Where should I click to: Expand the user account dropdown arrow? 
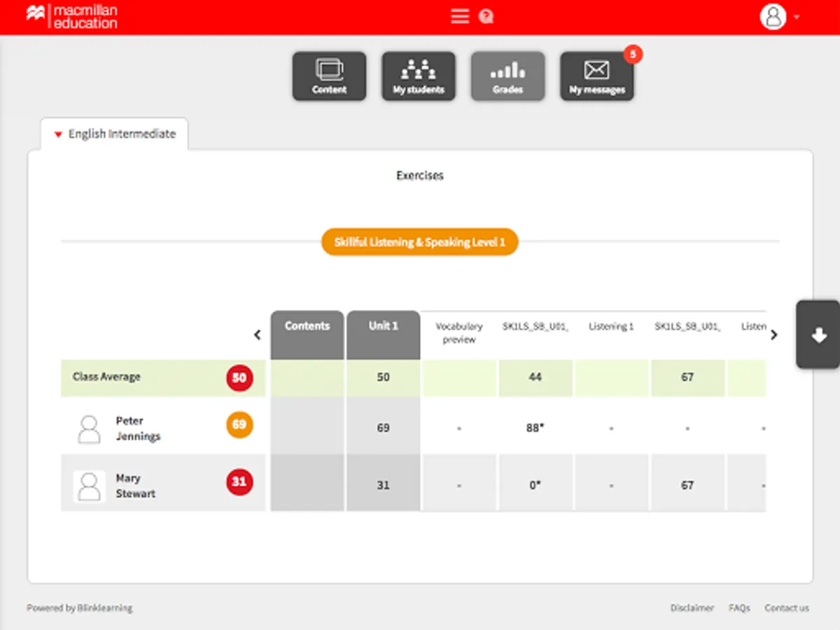(797, 17)
